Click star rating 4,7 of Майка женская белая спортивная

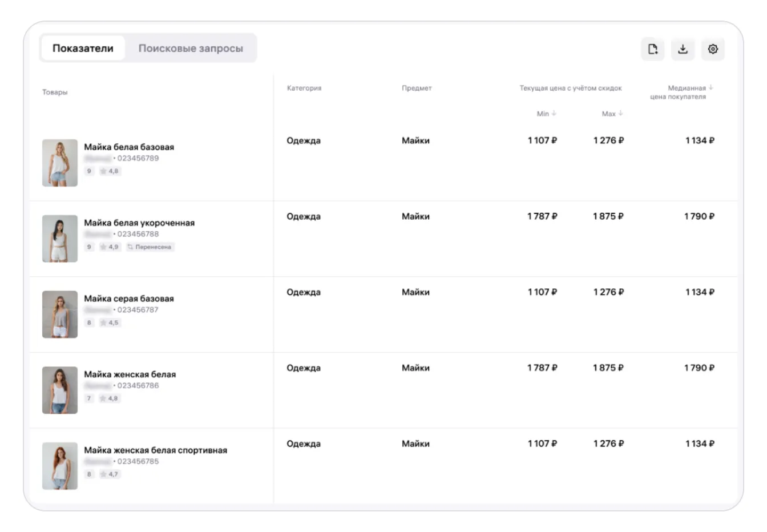[x=110, y=474]
